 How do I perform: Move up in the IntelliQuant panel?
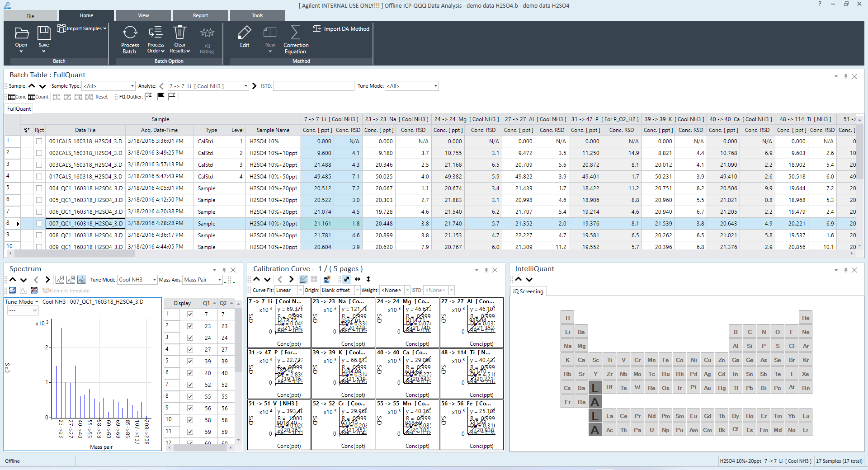coord(519,279)
